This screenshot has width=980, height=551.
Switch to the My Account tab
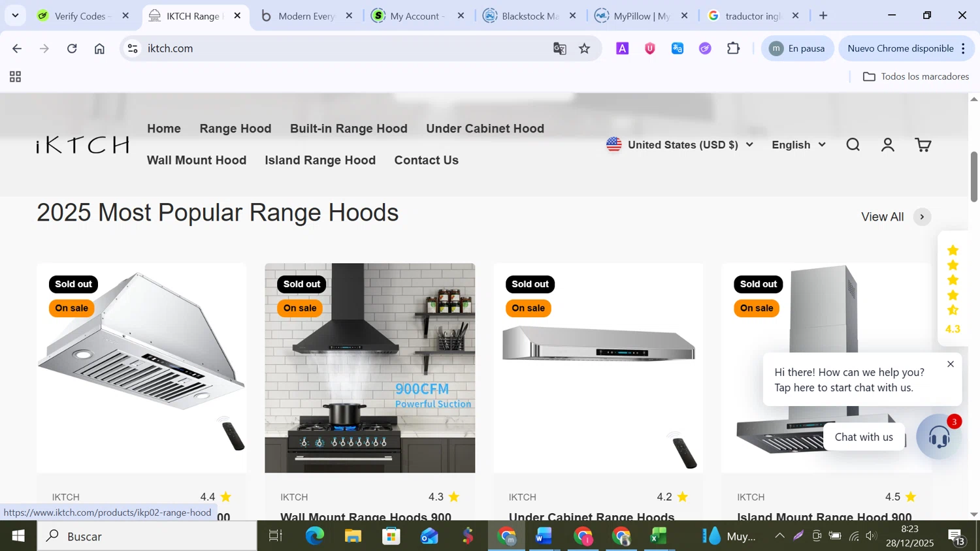pos(417,16)
